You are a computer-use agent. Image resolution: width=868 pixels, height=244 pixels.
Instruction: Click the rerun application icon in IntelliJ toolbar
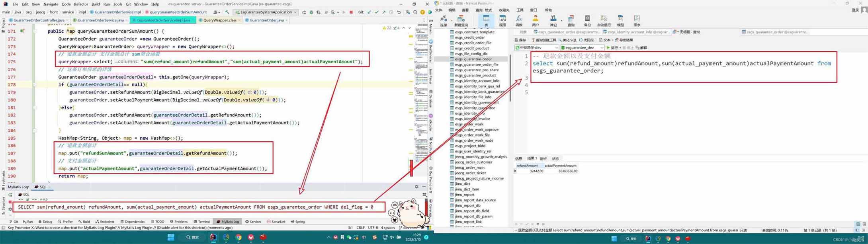(x=304, y=12)
